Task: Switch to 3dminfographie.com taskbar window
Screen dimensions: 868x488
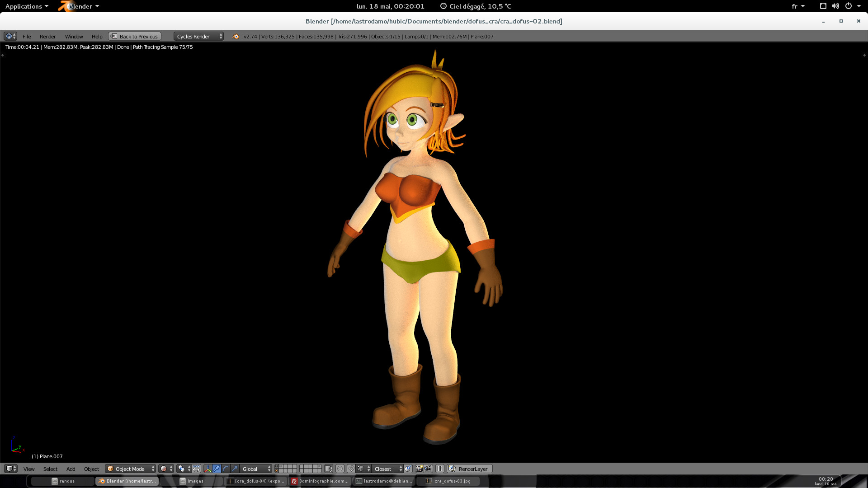Action: tap(320, 481)
